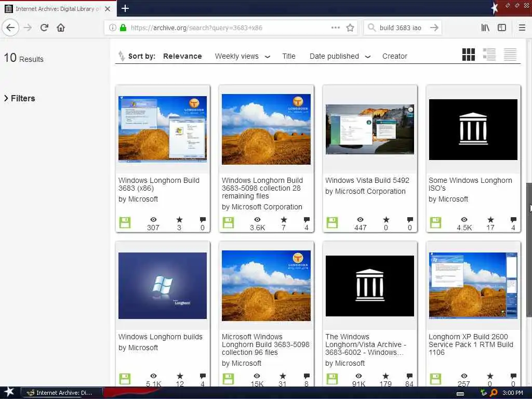Click views eye icon on Build 3683 (x86) card

(153, 220)
